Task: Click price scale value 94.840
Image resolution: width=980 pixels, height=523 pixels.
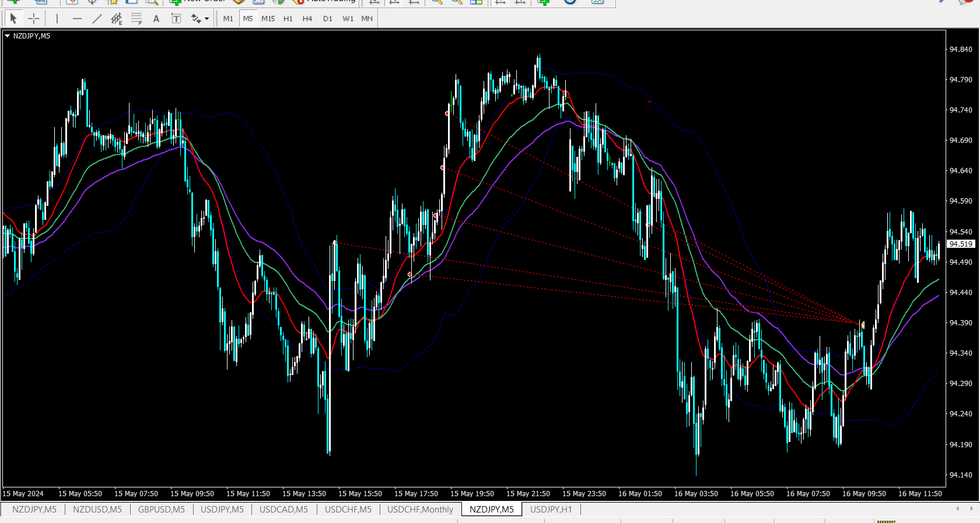Action: click(961, 50)
